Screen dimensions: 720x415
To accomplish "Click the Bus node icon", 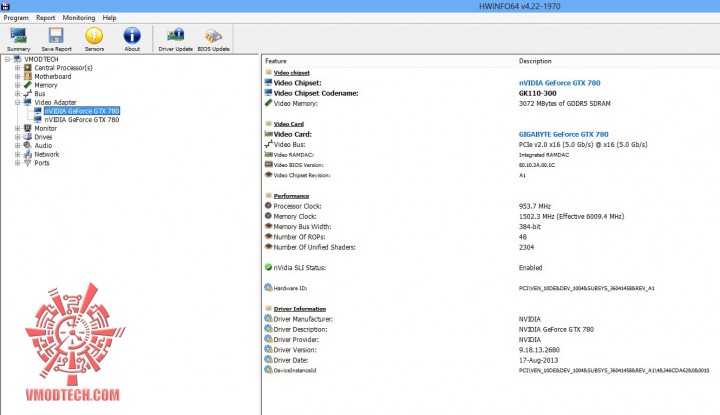I will pyautogui.click(x=28, y=94).
